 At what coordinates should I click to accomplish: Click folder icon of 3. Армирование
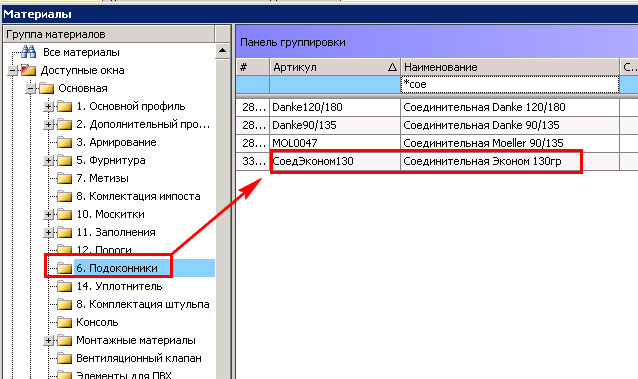pos(64,142)
